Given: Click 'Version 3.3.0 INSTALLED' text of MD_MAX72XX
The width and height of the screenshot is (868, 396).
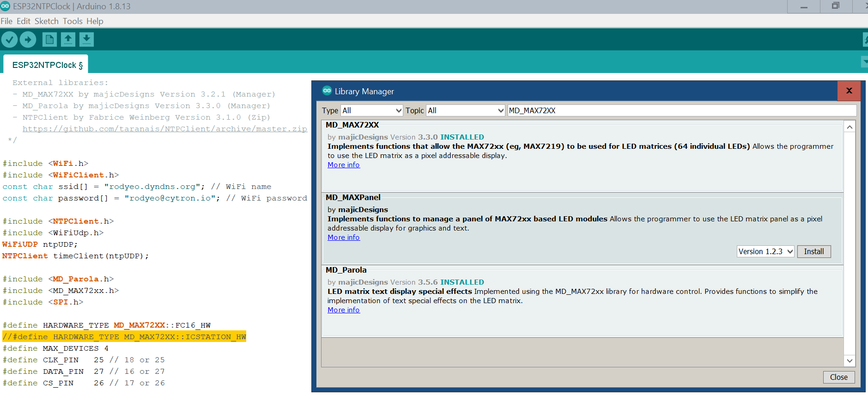Looking at the screenshot, I should pos(437,137).
